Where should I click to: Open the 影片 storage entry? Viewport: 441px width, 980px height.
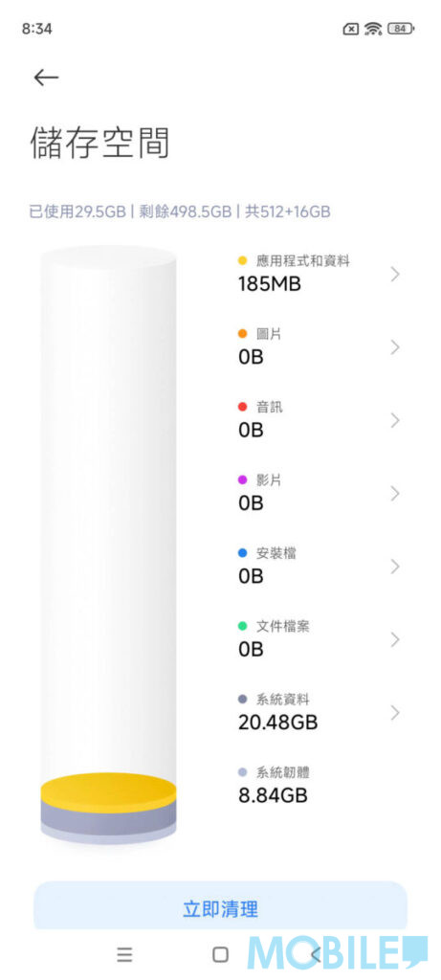click(x=319, y=493)
